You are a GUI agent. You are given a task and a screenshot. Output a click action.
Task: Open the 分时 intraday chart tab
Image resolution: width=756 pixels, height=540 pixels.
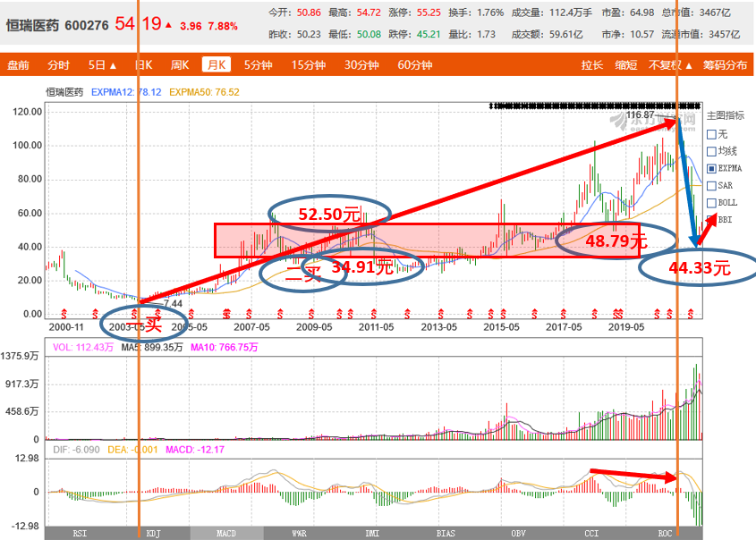coord(59,65)
